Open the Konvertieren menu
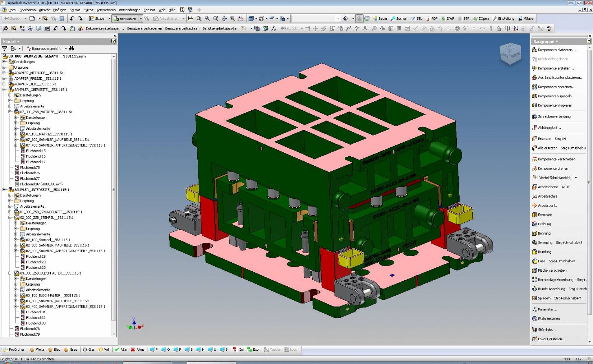 click(106, 10)
